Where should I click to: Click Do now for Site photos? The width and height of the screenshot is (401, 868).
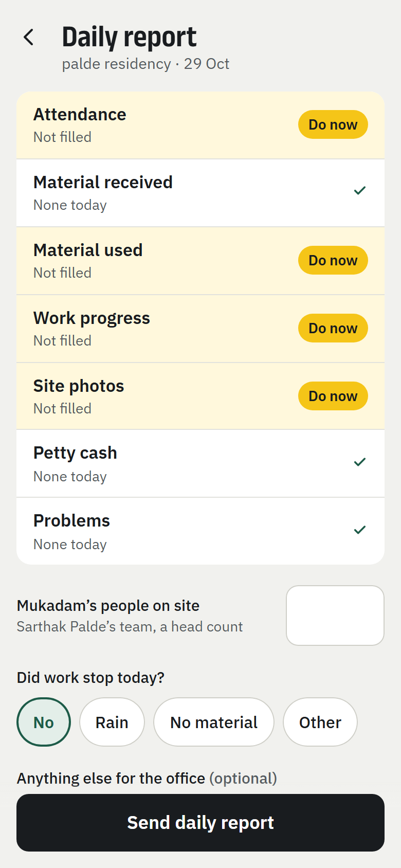[333, 396]
